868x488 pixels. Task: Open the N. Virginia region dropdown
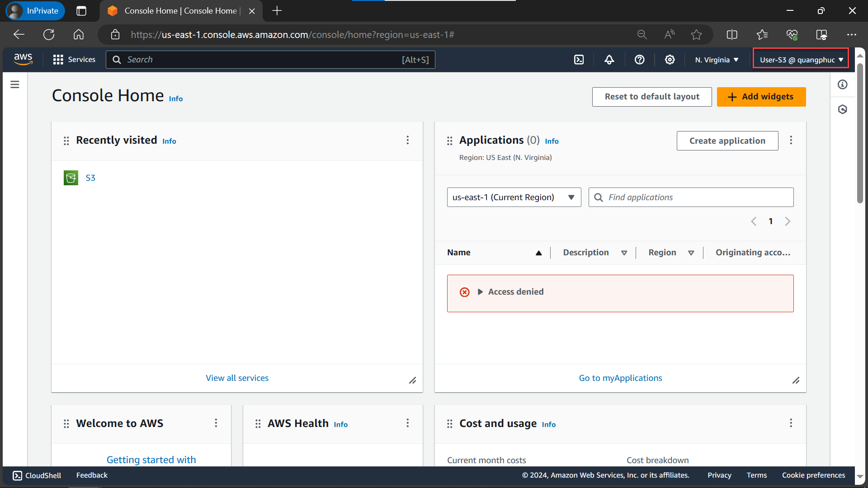tap(717, 59)
